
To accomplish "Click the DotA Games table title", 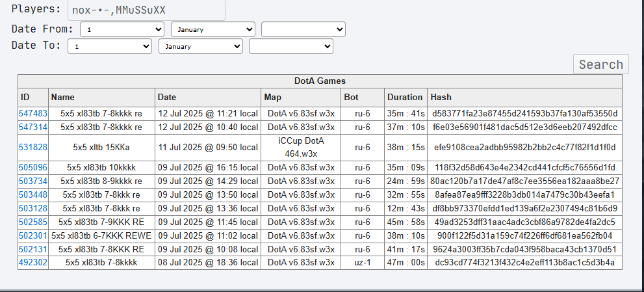I will coord(320,81).
